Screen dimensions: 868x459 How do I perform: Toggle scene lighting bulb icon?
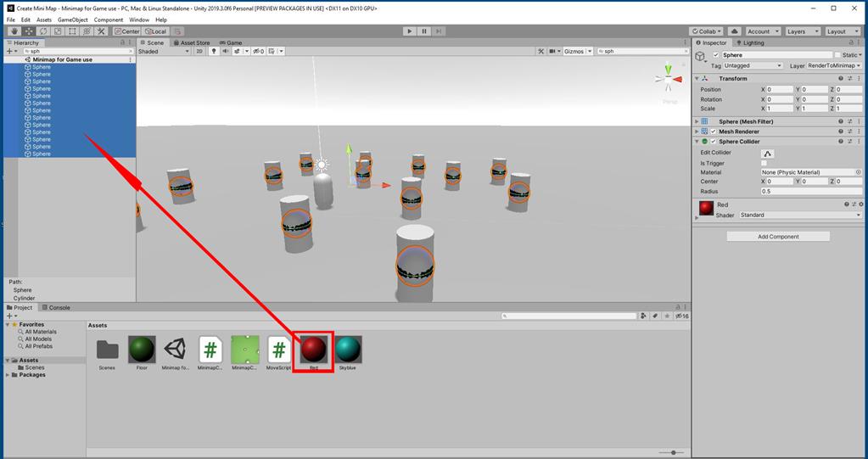pyautogui.click(x=214, y=51)
